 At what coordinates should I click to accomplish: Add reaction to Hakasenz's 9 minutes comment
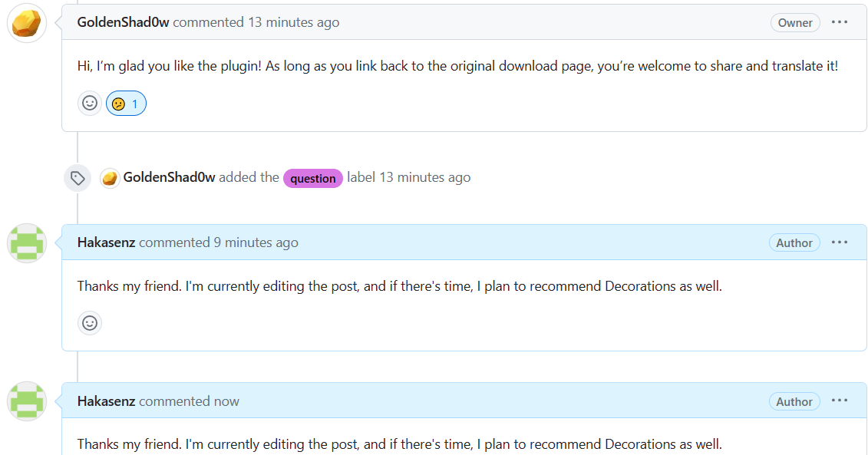(x=90, y=323)
